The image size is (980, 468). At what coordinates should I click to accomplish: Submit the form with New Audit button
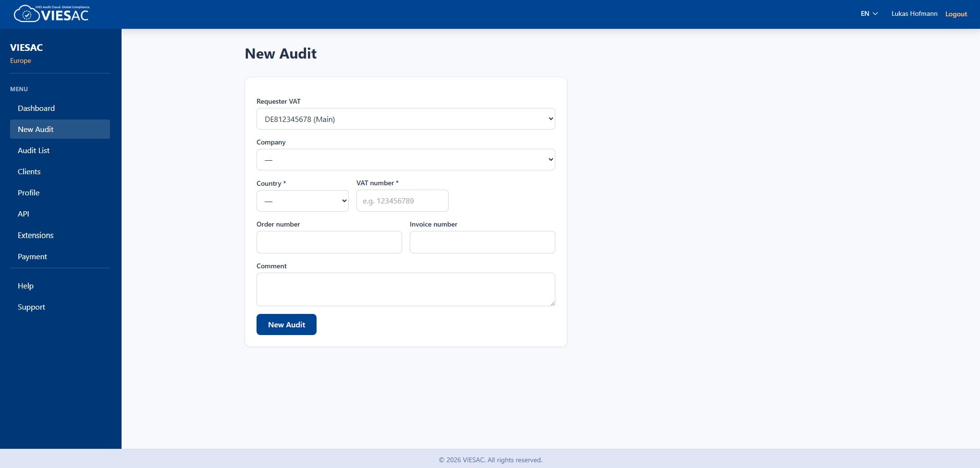[x=286, y=324]
